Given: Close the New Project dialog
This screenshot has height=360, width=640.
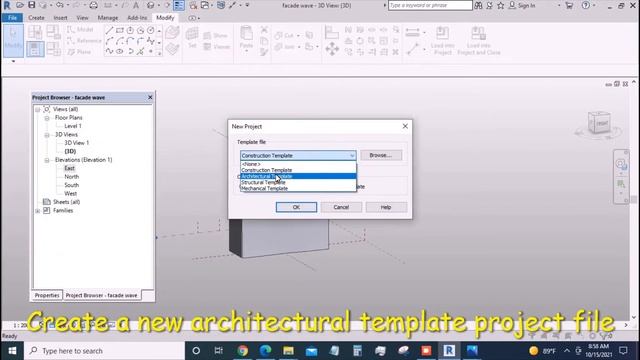Looking at the screenshot, I should [405, 126].
